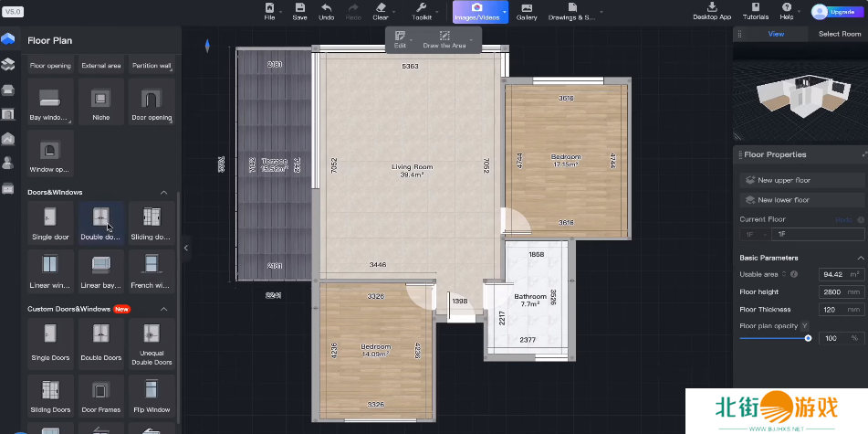Viewport: 868px width, 434px height.
Task: Collapse the Basic Parameters section
Action: pos(861,258)
